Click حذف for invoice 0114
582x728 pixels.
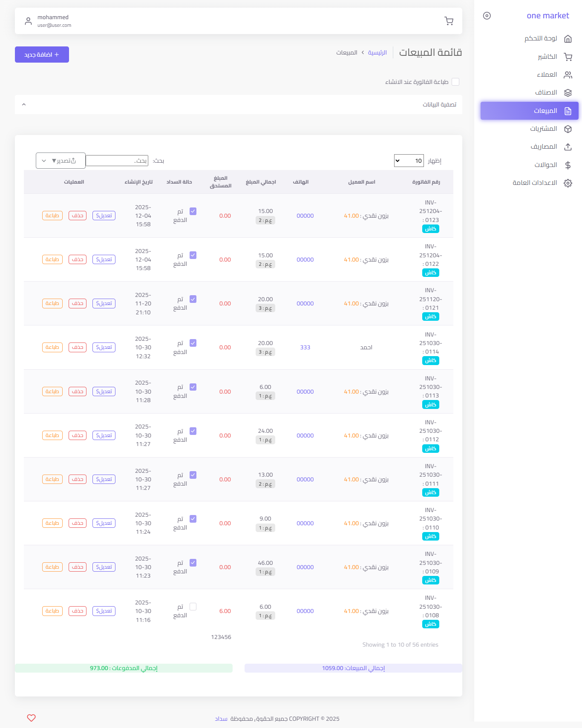click(78, 347)
